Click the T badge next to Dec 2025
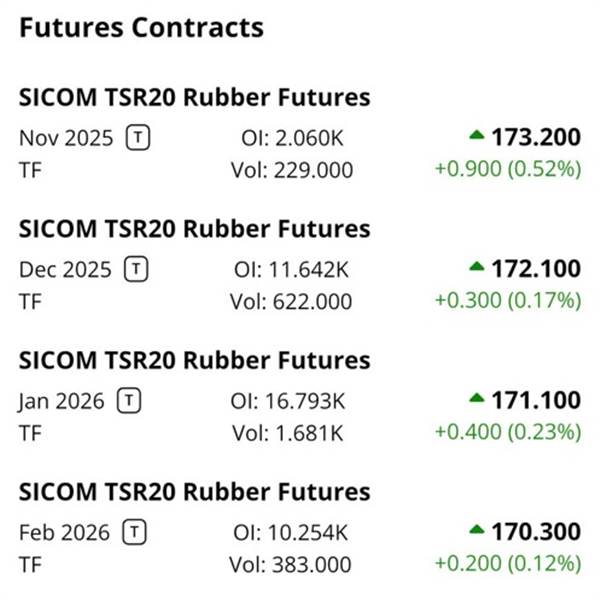Image resolution: width=600 pixels, height=600 pixels. tap(136, 269)
